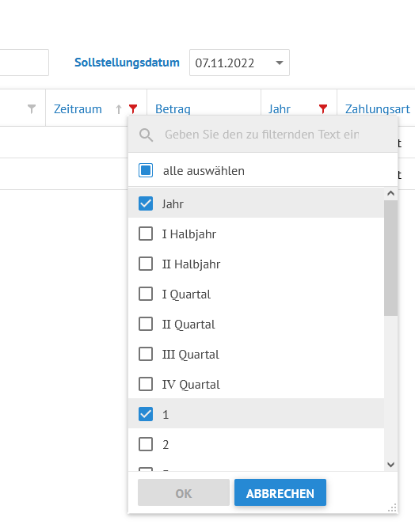415x532 pixels.
Task: Click the gray filter icon in first column
Action: click(x=32, y=109)
